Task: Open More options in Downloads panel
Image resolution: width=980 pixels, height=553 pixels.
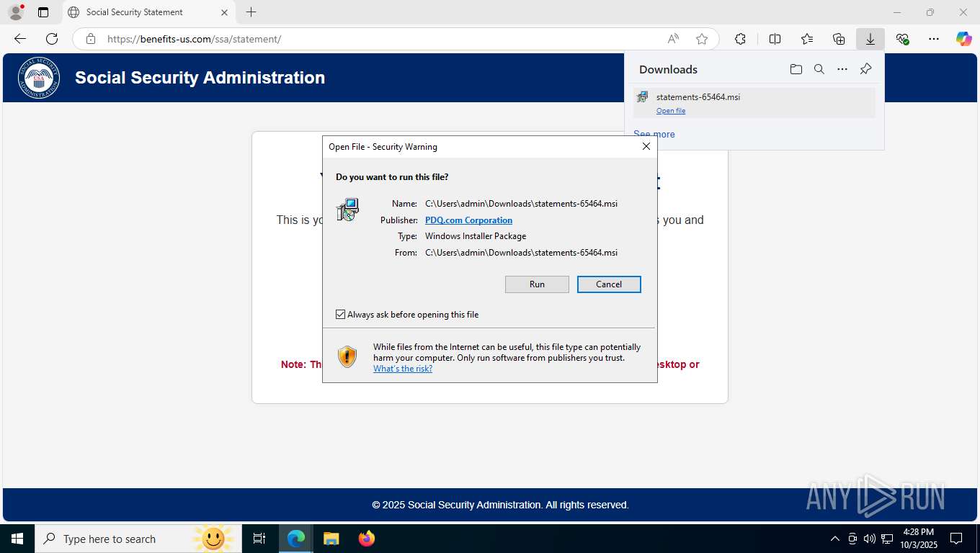Action: click(842, 69)
